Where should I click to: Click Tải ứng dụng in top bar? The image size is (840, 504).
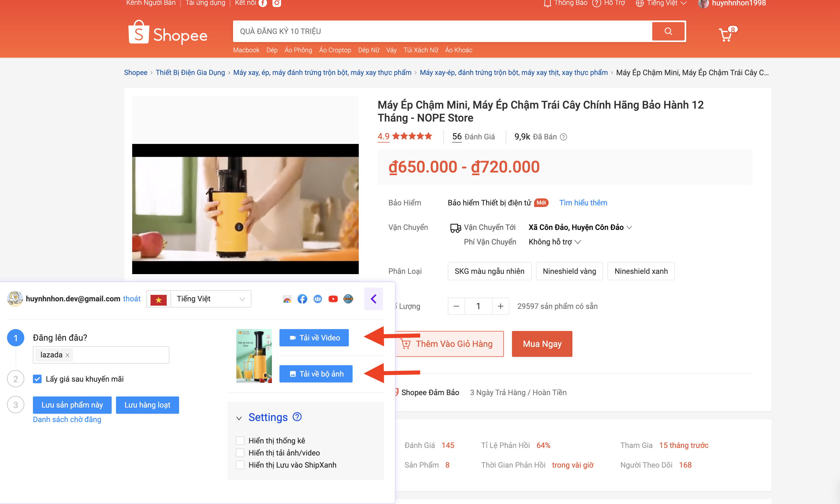click(205, 3)
